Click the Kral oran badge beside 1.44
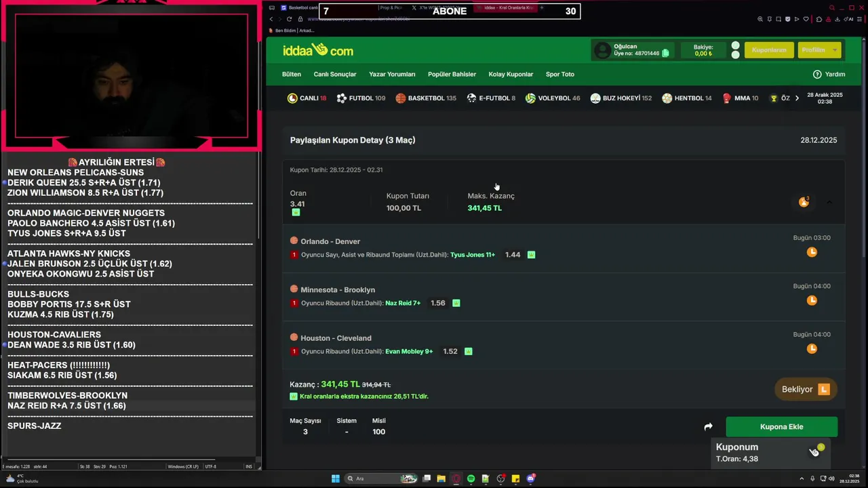The width and height of the screenshot is (868, 488). click(531, 255)
